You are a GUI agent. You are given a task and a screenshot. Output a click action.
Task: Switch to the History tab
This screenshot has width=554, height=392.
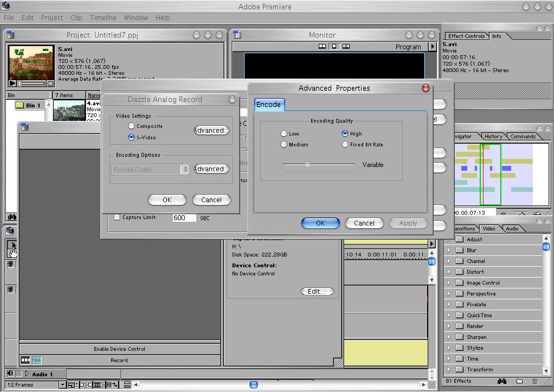[493, 137]
